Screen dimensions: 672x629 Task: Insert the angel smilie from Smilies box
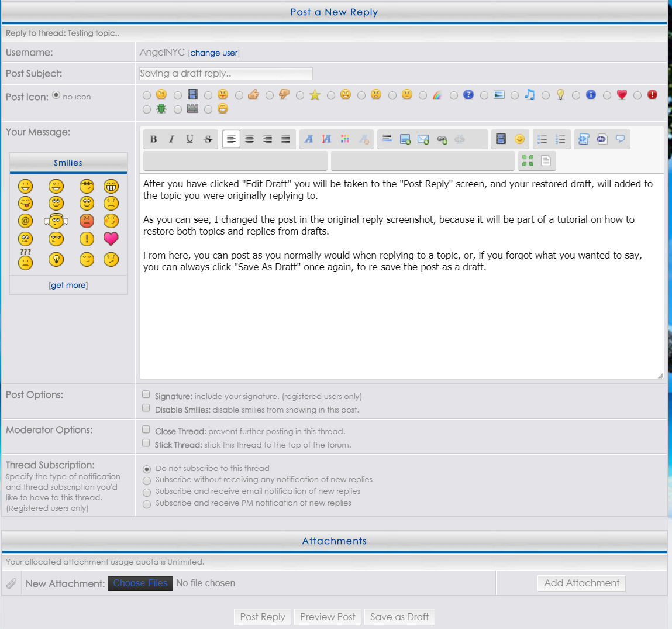[x=56, y=221]
